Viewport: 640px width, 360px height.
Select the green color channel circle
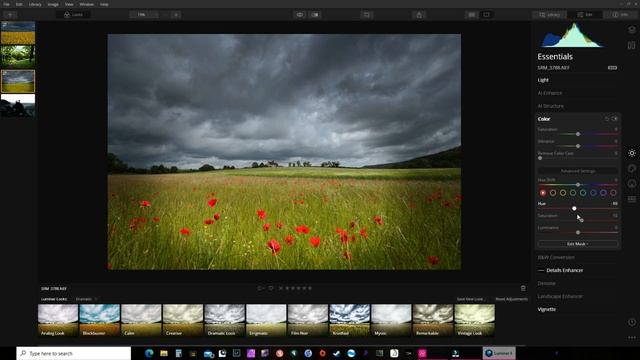tap(573, 193)
